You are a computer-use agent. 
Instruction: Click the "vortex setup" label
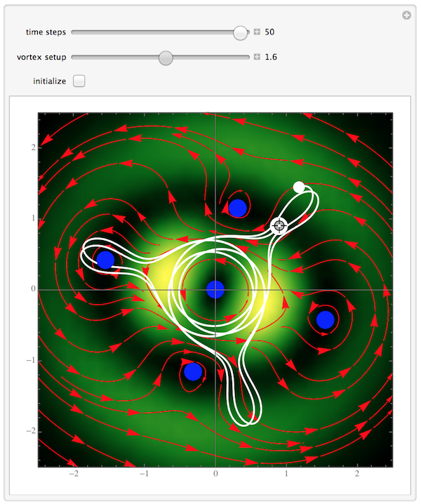tap(41, 58)
